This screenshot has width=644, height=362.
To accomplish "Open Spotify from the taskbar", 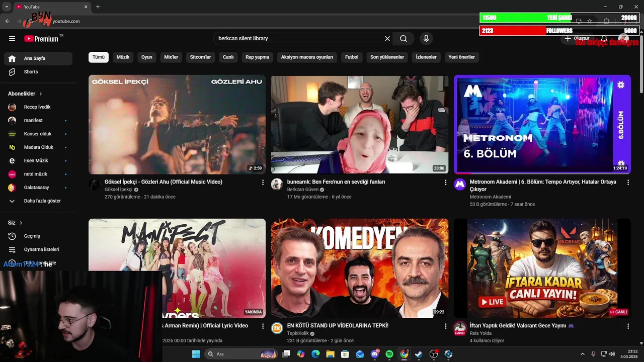I will pos(389,354).
